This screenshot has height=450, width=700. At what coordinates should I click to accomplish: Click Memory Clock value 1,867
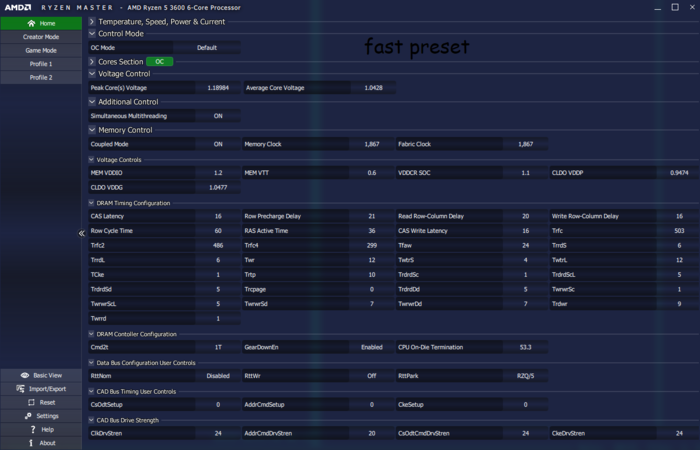click(371, 144)
